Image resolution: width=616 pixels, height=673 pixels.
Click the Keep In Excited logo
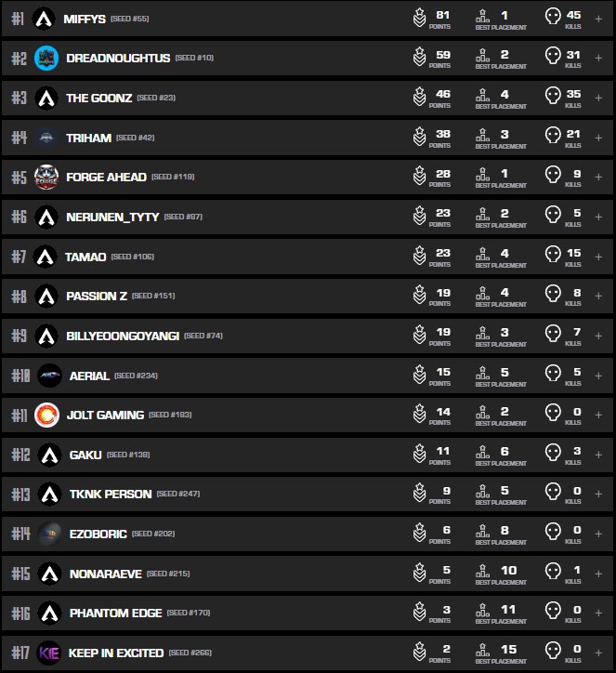(x=49, y=653)
